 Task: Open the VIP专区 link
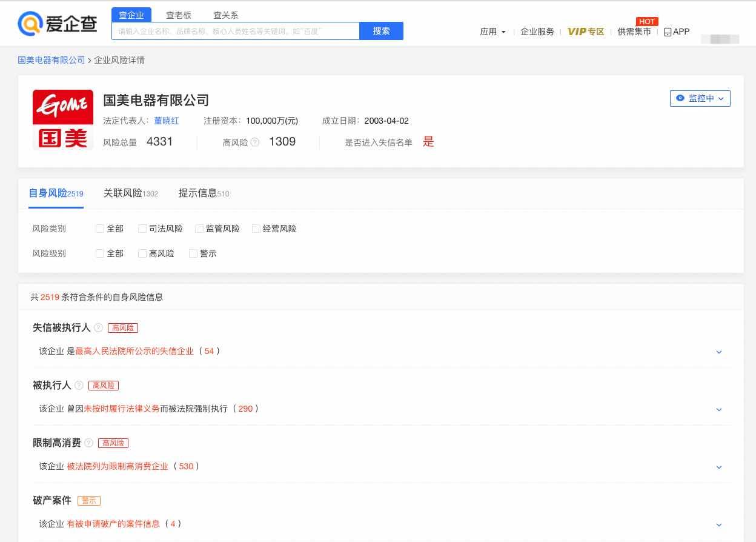[586, 32]
